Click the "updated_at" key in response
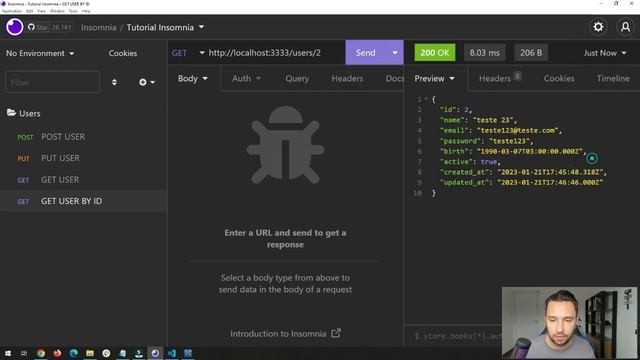 464,182
